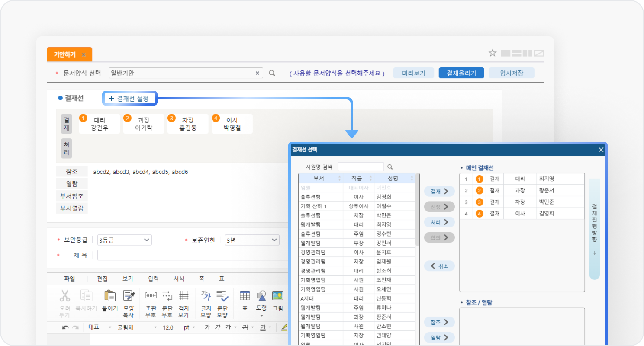Toggle 문단부호 paragraph marks icon

(x=167, y=296)
